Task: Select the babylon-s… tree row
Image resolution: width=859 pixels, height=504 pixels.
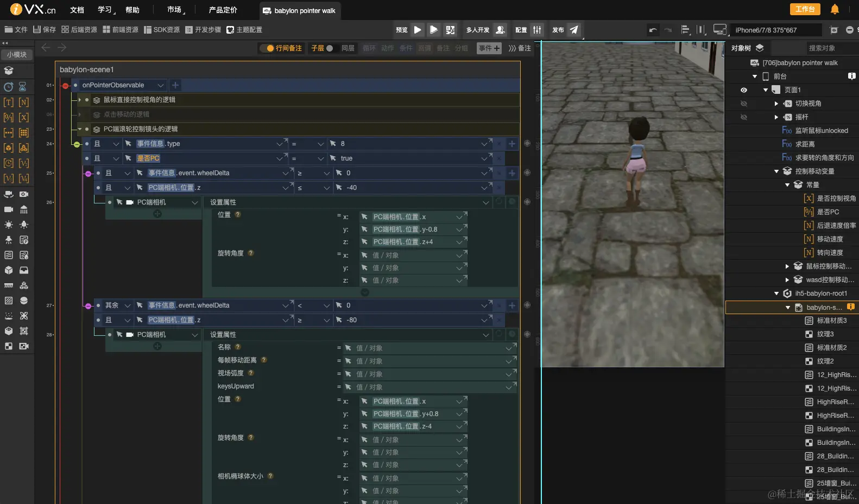Action: [792, 308]
